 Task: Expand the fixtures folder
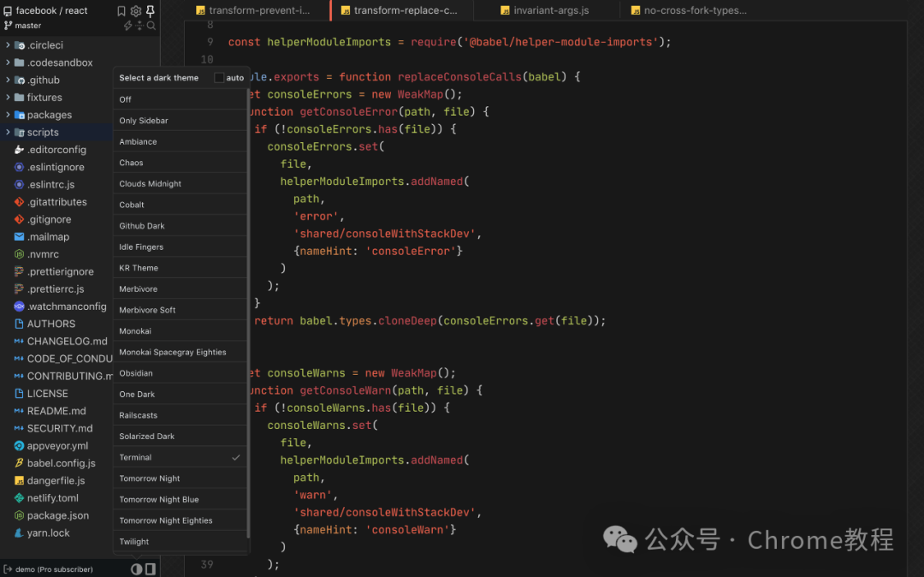8,98
